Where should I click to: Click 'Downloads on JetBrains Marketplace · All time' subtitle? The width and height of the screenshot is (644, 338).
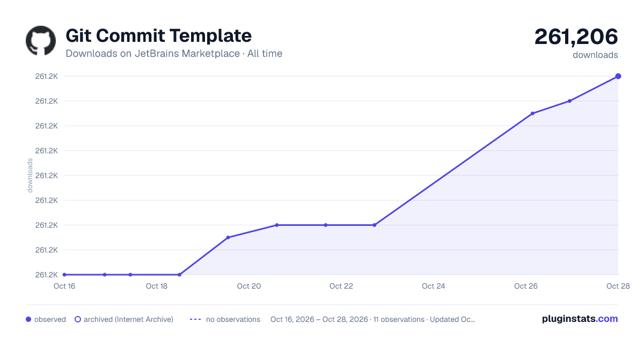(x=174, y=54)
